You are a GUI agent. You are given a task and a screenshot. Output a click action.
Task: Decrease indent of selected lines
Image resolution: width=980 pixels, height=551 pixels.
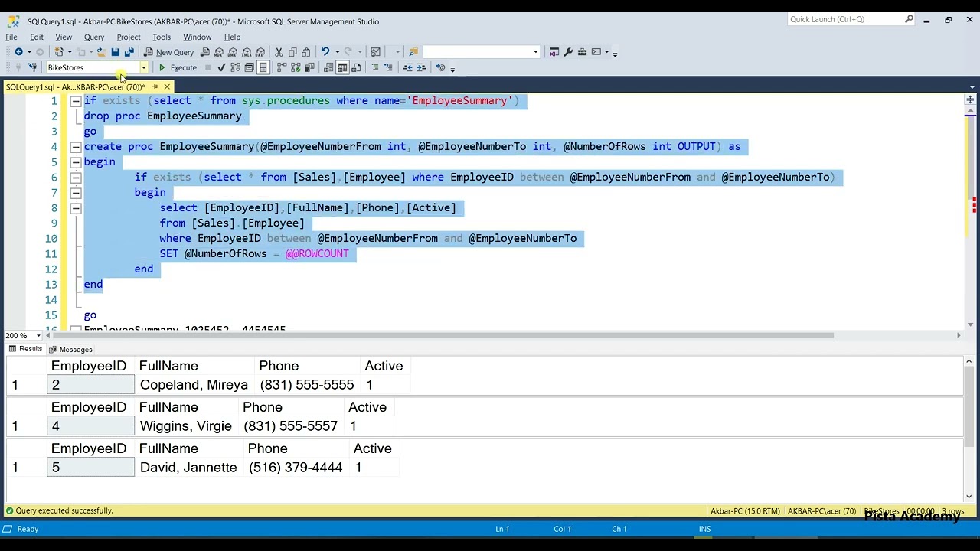408,67
